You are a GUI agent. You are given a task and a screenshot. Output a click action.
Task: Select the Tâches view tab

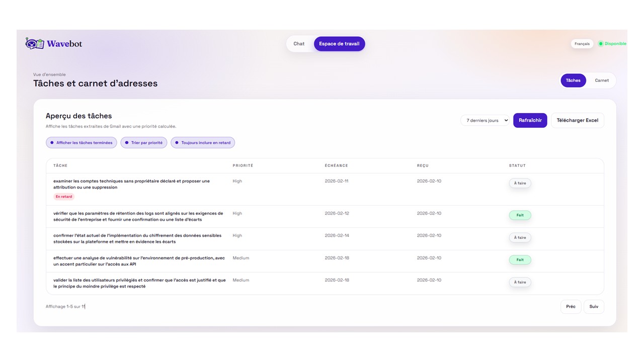click(x=573, y=80)
